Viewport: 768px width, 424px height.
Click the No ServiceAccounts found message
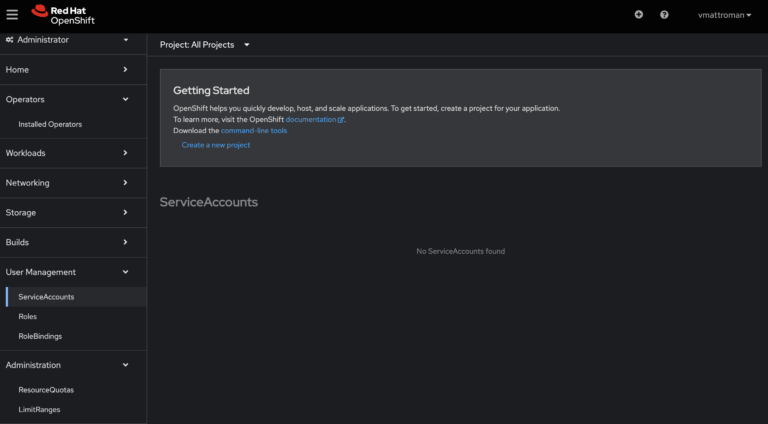tap(460, 251)
